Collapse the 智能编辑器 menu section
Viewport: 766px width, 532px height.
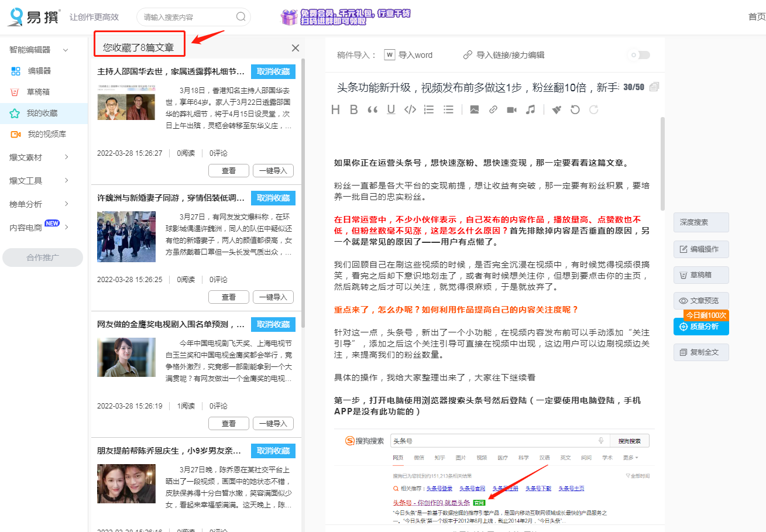pos(66,50)
